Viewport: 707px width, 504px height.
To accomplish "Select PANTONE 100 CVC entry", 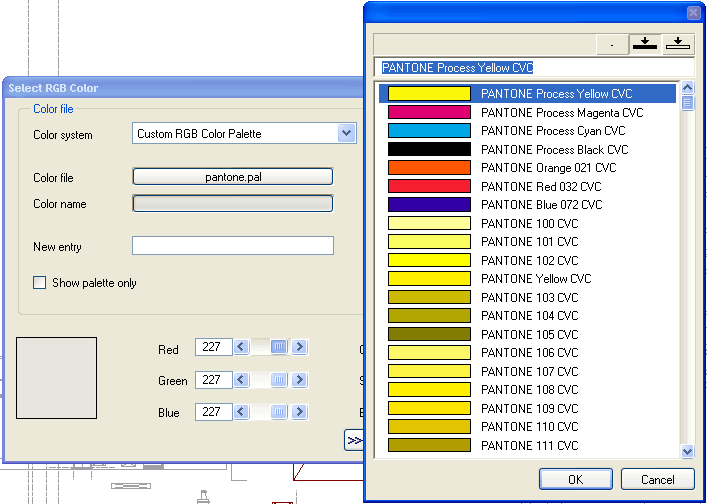I will click(527, 223).
